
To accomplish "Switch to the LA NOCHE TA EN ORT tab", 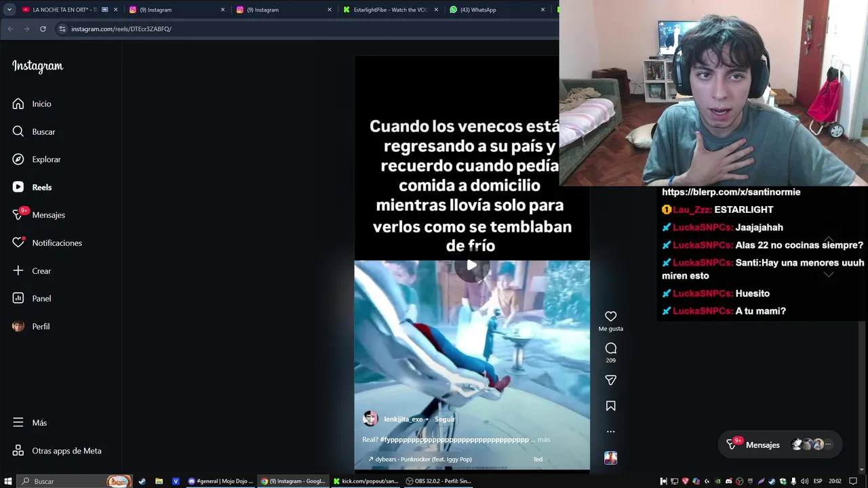I will pos(65,9).
